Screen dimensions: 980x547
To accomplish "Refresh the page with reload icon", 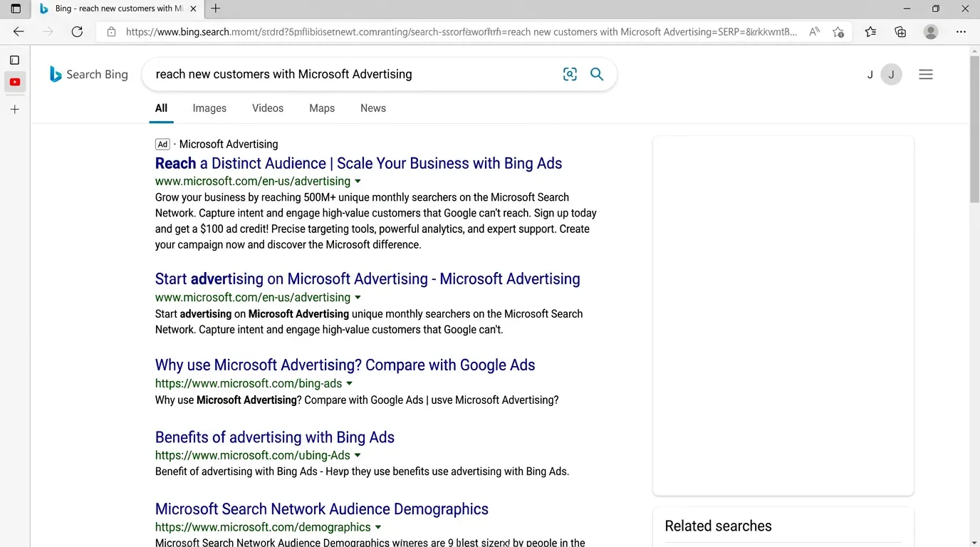I will [x=77, y=31].
